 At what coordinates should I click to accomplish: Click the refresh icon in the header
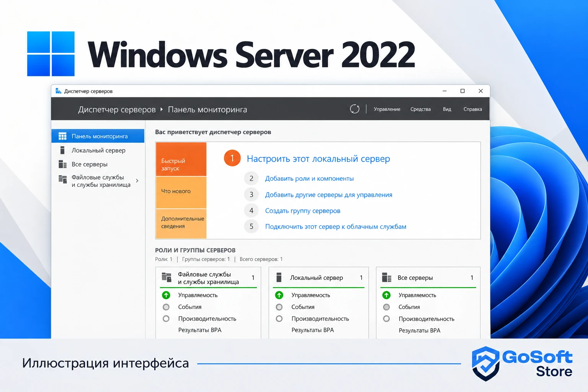pyautogui.click(x=354, y=109)
